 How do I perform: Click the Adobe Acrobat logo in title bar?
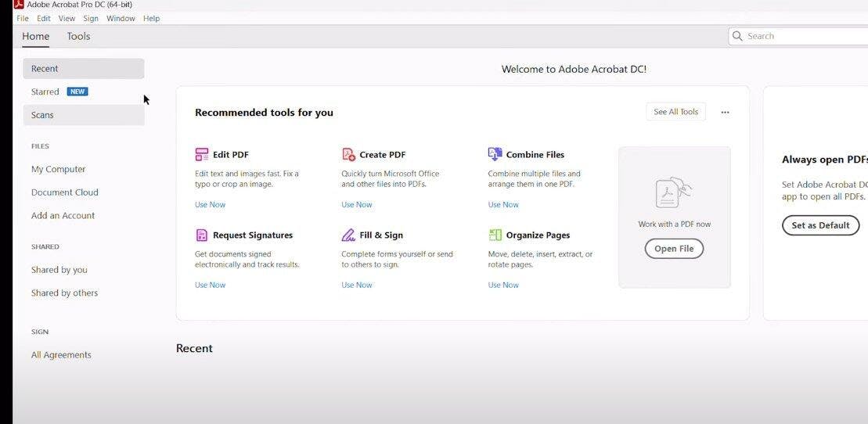click(19, 5)
